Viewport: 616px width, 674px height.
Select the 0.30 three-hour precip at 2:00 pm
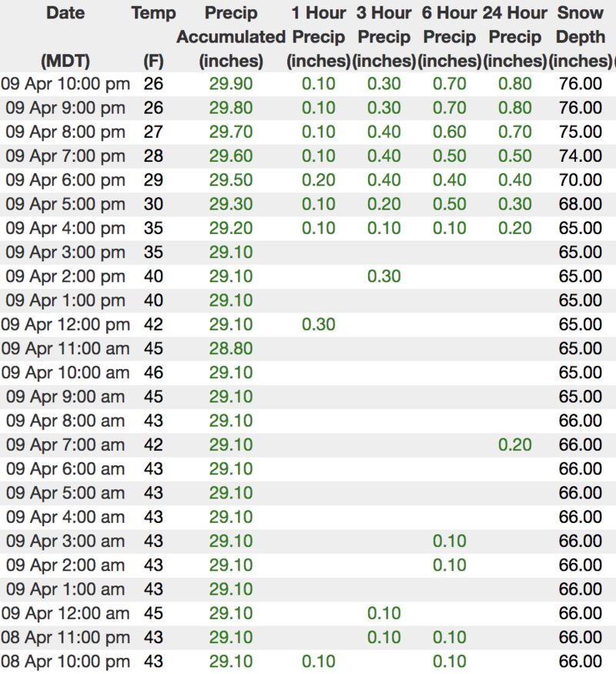384,276
